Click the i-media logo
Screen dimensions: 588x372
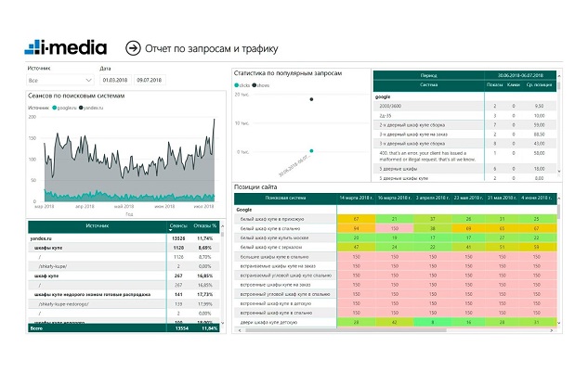tap(66, 47)
